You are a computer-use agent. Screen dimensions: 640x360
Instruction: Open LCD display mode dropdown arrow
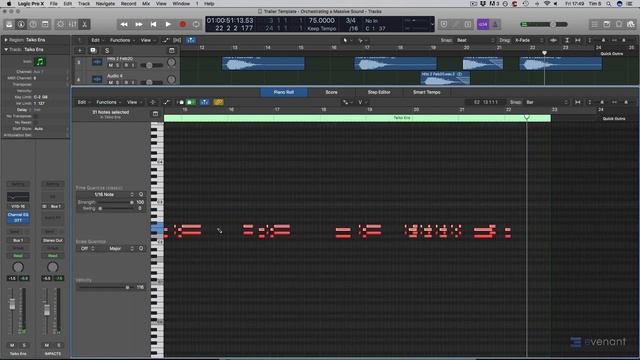pyautogui.click(x=432, y=24)
